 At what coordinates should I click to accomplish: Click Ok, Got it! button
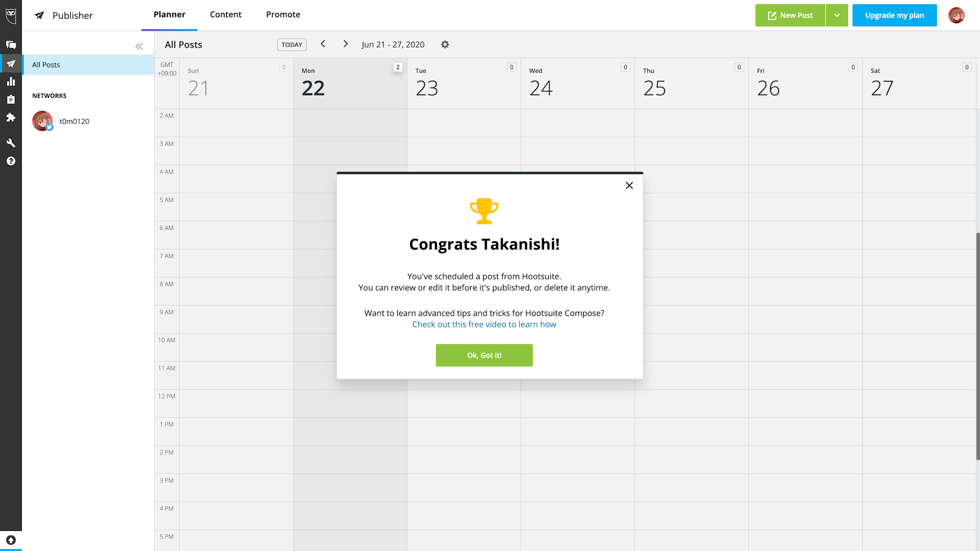(x=484, y=355)
